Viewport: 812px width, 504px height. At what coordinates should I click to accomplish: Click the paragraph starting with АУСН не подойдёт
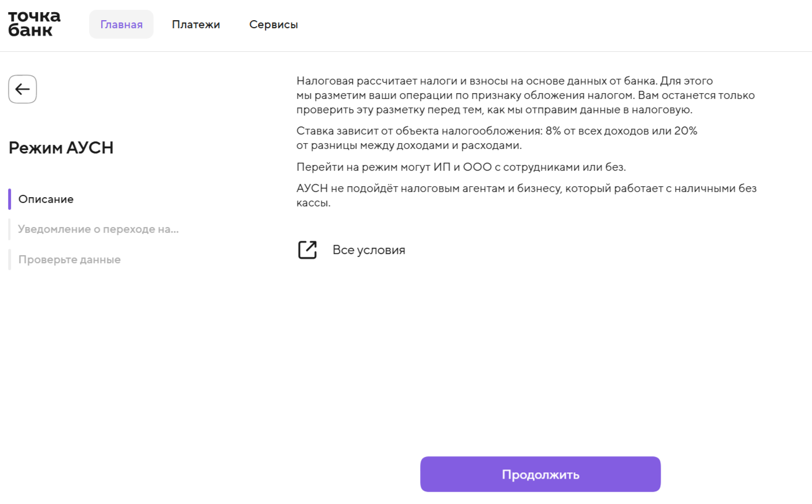pos(526,195)
